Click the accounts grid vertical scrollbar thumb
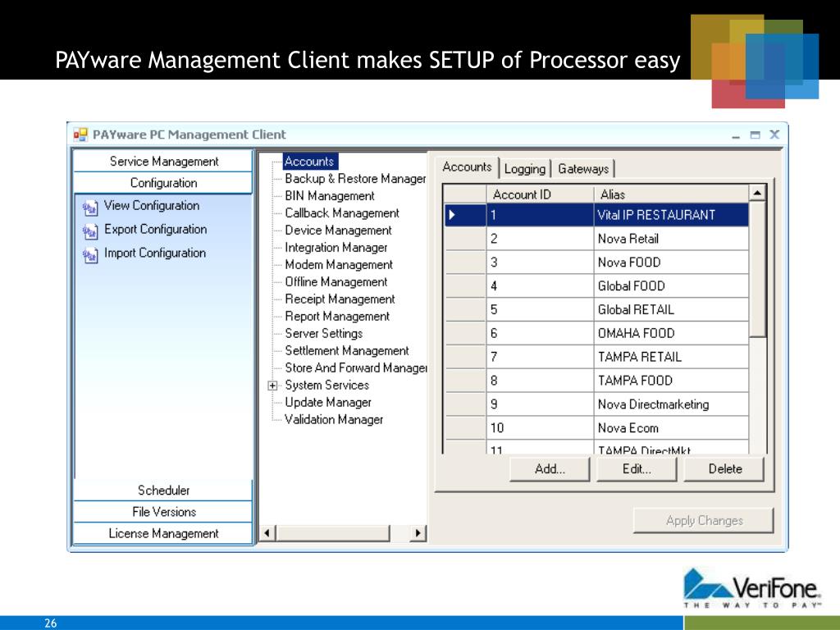Image resolution: width=840 pixels, height=630 pixels. [x=757, y=269]
